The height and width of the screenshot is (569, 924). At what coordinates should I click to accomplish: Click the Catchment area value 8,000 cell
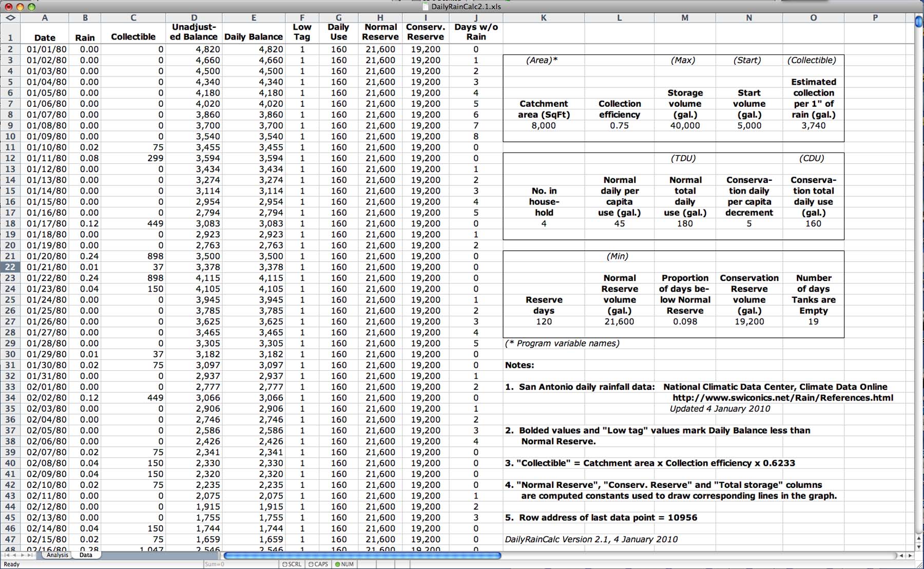click(544, 125)
